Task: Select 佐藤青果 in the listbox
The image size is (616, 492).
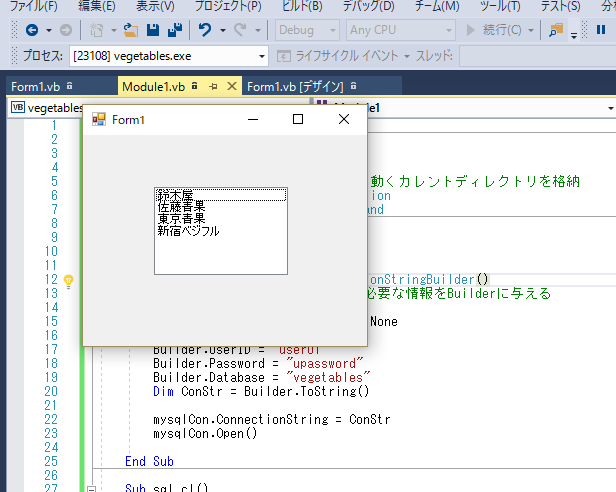Action: (181, 207)
